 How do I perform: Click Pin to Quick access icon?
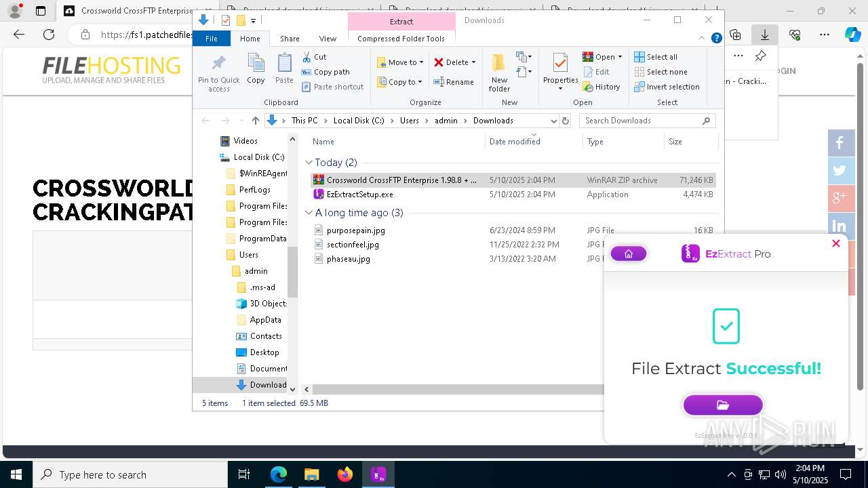click(218, 73)
